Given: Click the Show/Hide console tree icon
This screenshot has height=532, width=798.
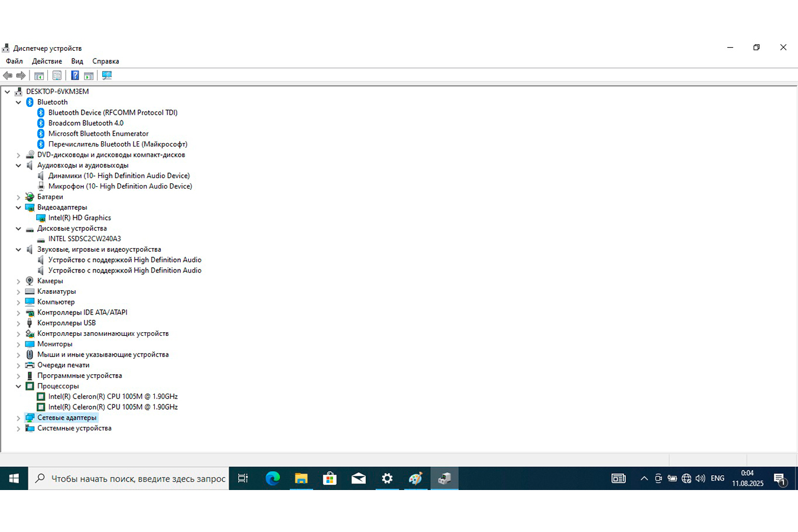Looking at the screenshot, I should (39, 76).
